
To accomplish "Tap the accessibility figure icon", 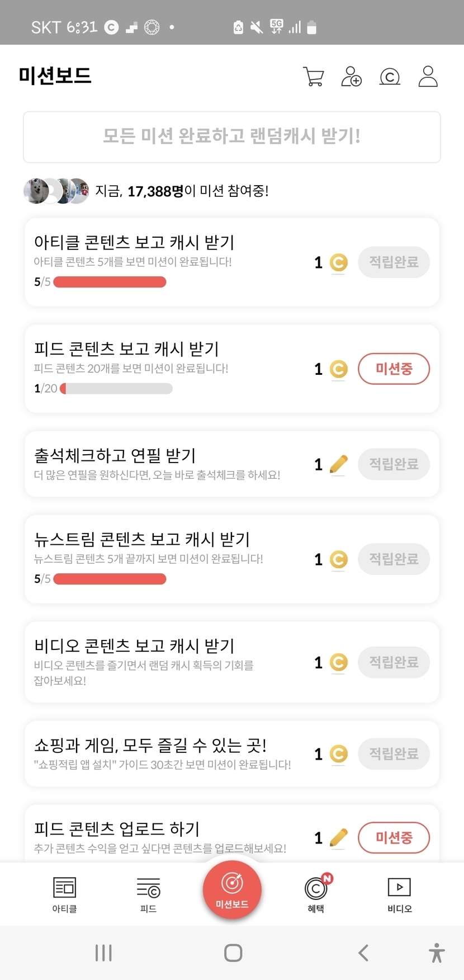I will coord(437,953).
